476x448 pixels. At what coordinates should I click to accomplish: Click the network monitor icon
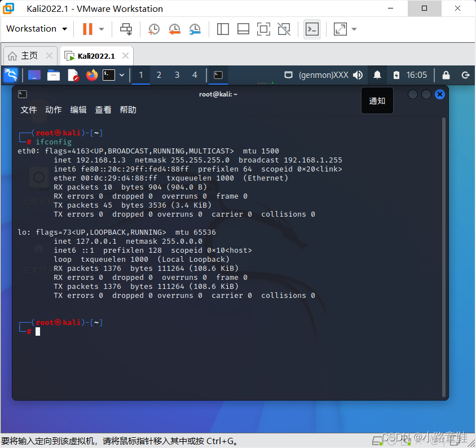point(288,74)
